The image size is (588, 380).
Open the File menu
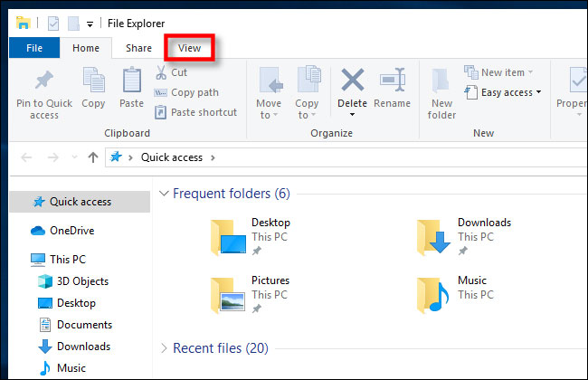point(34,48)
